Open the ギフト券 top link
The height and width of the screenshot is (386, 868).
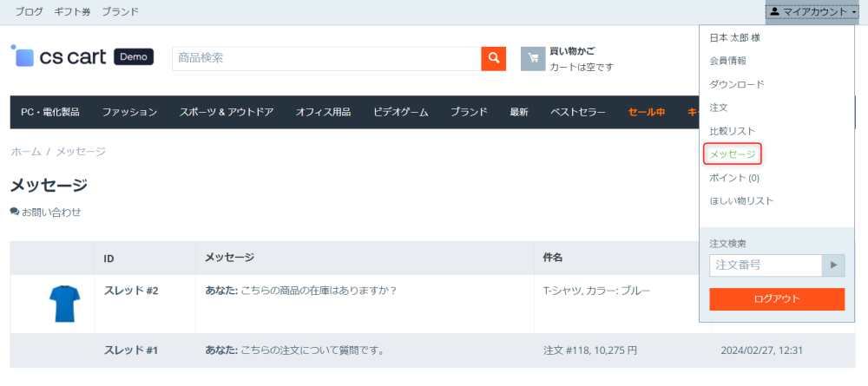coord(72,12)
